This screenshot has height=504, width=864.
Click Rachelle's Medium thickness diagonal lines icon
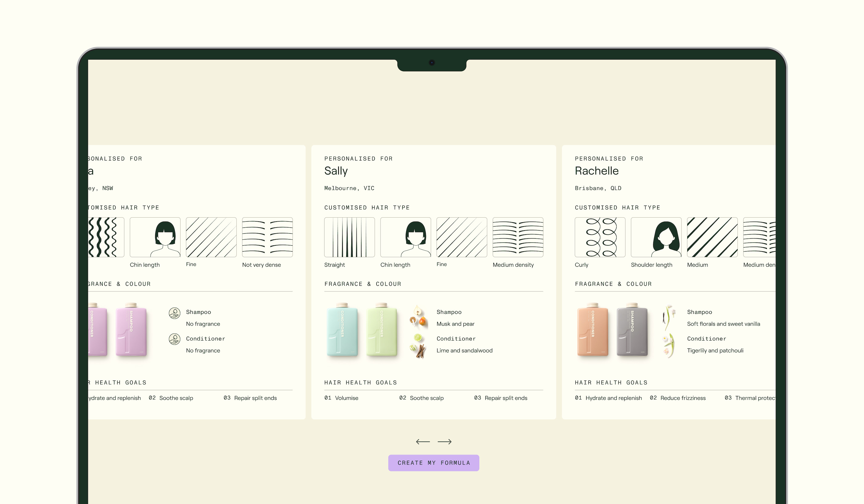pos(712,237)
